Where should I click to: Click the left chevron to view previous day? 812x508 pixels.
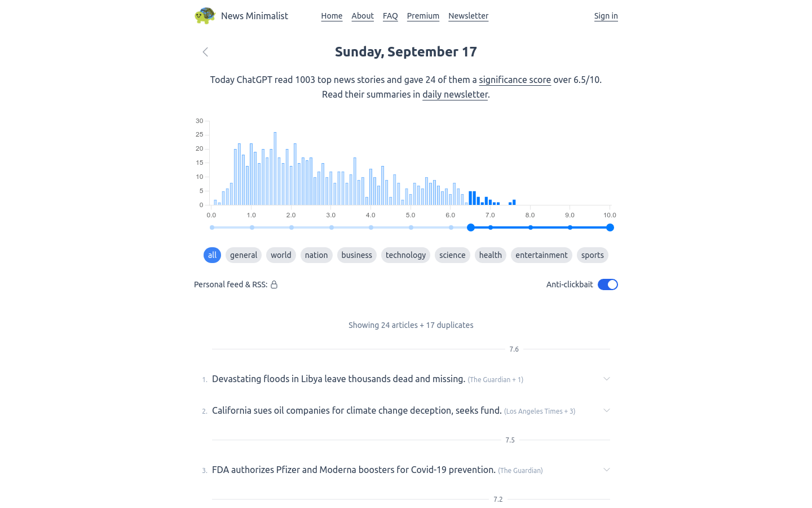tap(205, 51)
